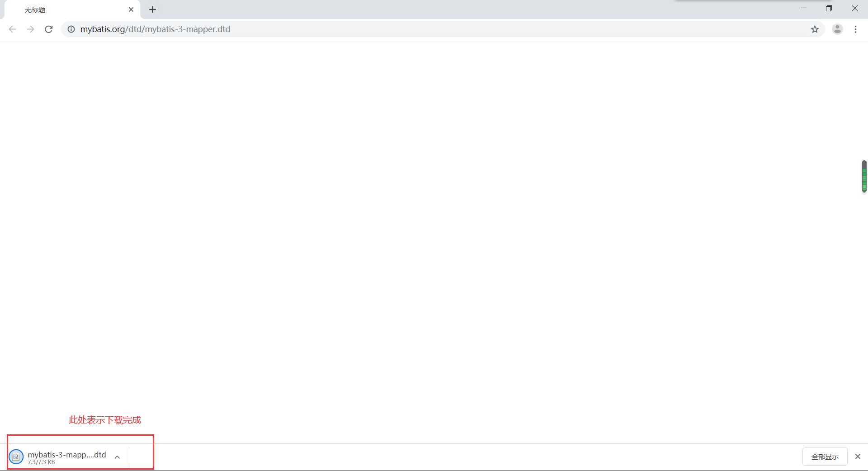This screenshot has width=868, height=471.
Task: Go forward using the forward arrow
Action: [30, 29]
